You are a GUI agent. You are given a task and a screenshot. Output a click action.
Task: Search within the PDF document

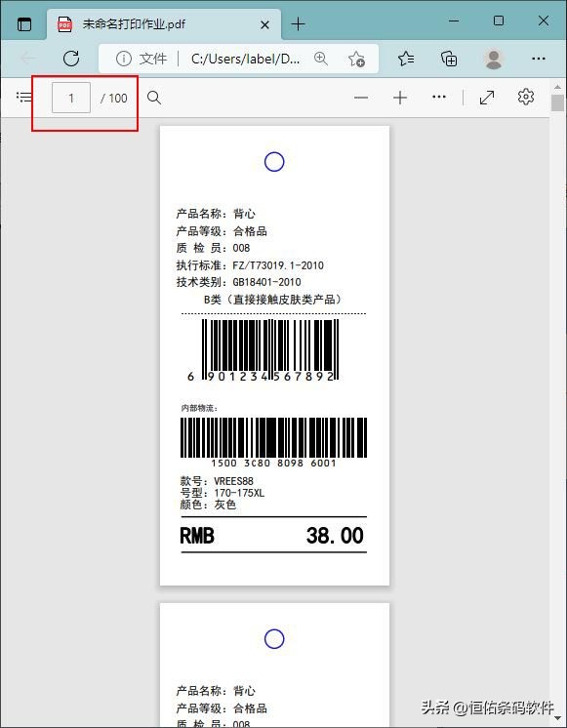(154, 98)
